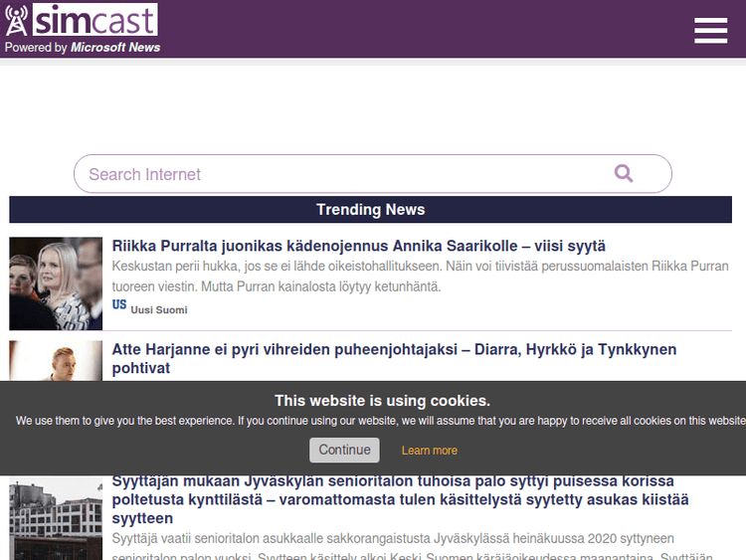Click the Powered by Microsoft News text
The width and height of the screenshot is (746, 560).
(83, 48)
